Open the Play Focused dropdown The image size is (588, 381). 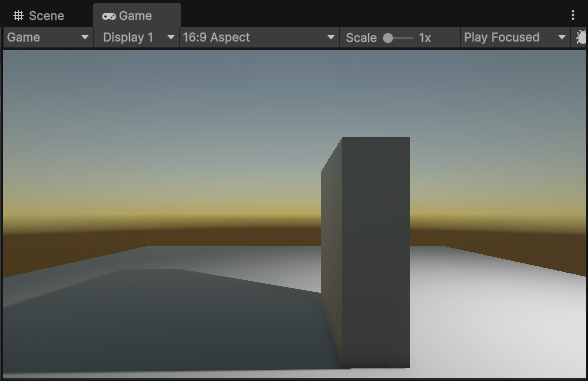tap(514, 38)
